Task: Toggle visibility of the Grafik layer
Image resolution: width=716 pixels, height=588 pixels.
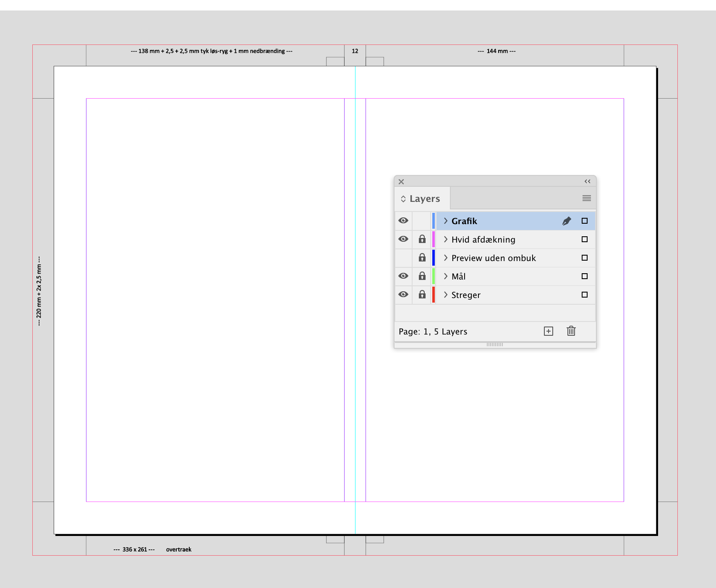Action: (x=403, y=221)
